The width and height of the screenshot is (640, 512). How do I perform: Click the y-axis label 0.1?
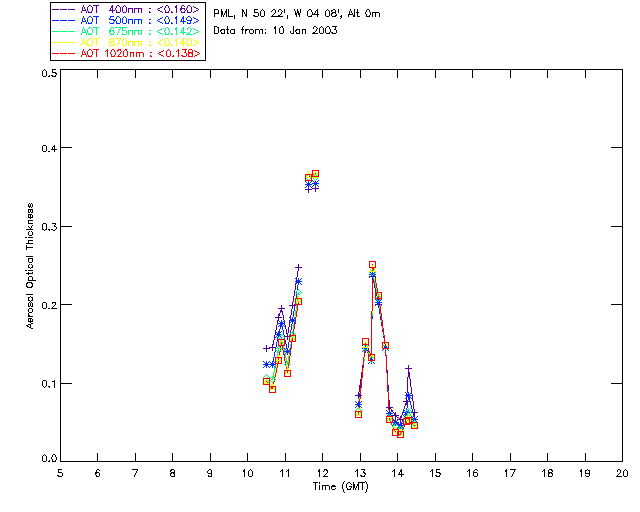(x=49, y=384)
